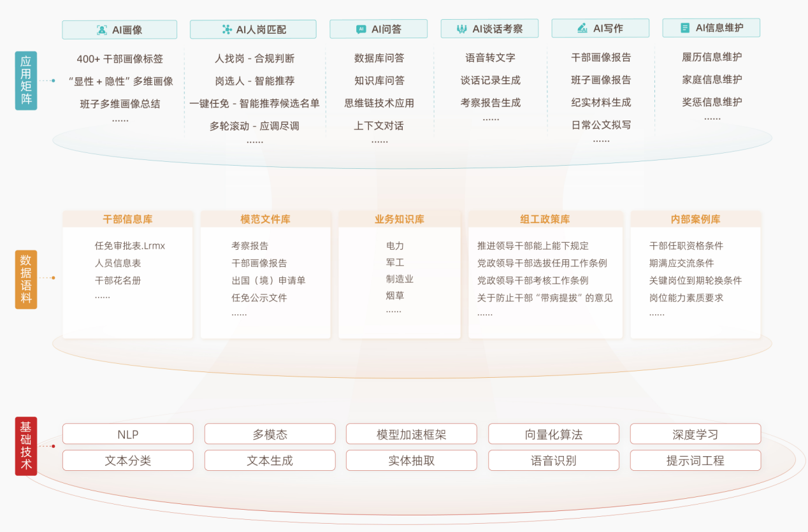The image size is (808, 532).
Task: Click the AI画像 portrait icon
Action: coord(102,30)
